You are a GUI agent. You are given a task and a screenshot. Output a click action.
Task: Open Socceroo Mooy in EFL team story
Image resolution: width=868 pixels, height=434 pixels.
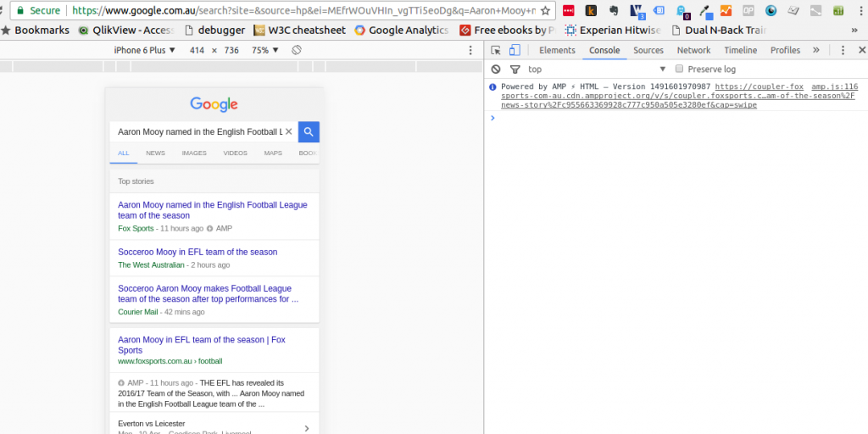coord(198,252)
